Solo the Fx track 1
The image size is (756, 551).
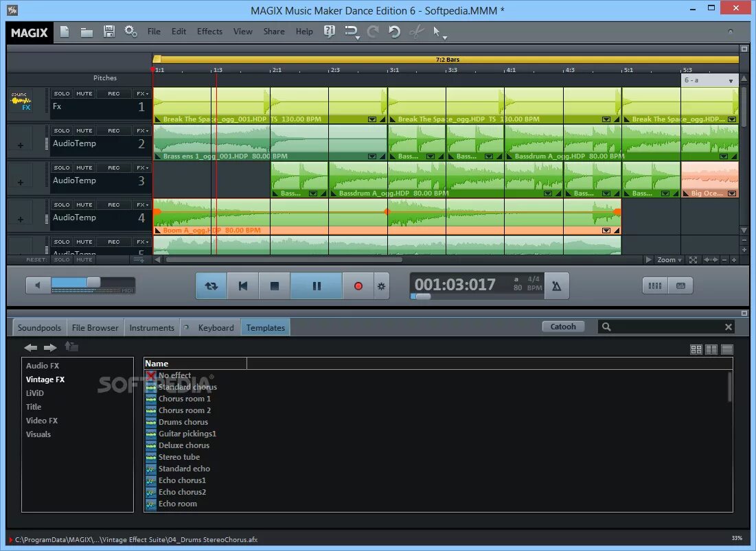tap(62, 93)
